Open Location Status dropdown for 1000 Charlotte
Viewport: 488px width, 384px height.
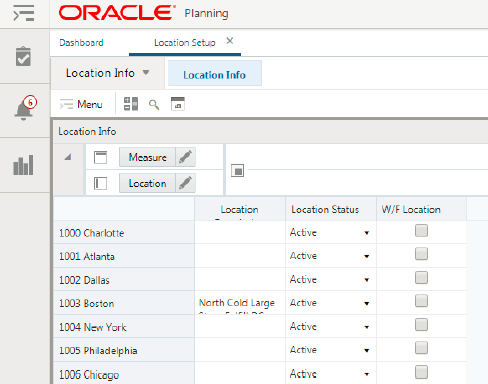tap(367, 233)
